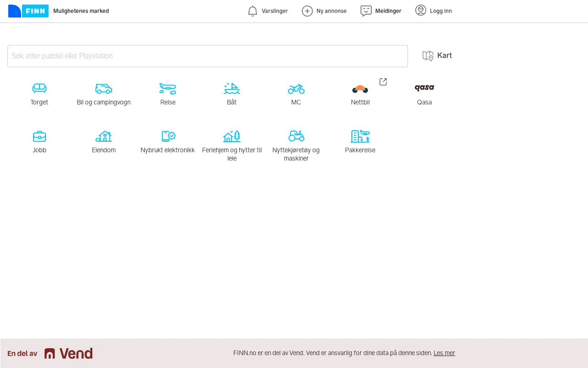Open the Pakkereise building and plane icon

click(x=360, y=136)
